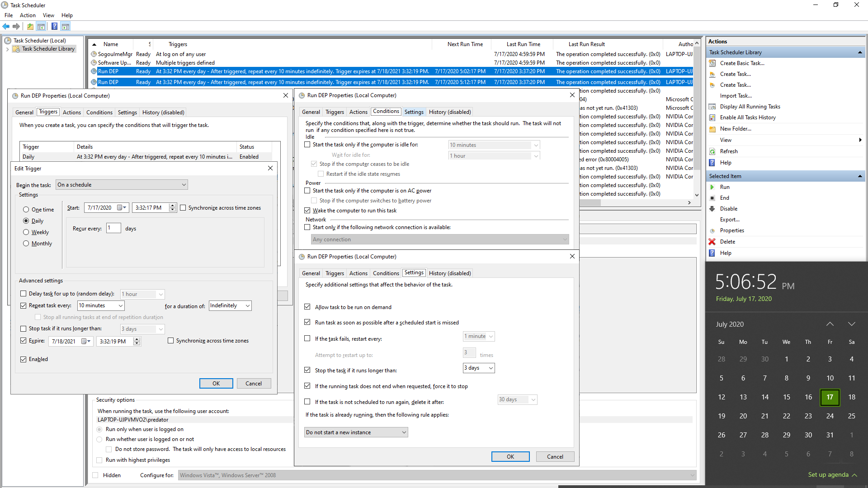Click the Software Up... task clock icon
868x488 pixels.
click(94, 63)
